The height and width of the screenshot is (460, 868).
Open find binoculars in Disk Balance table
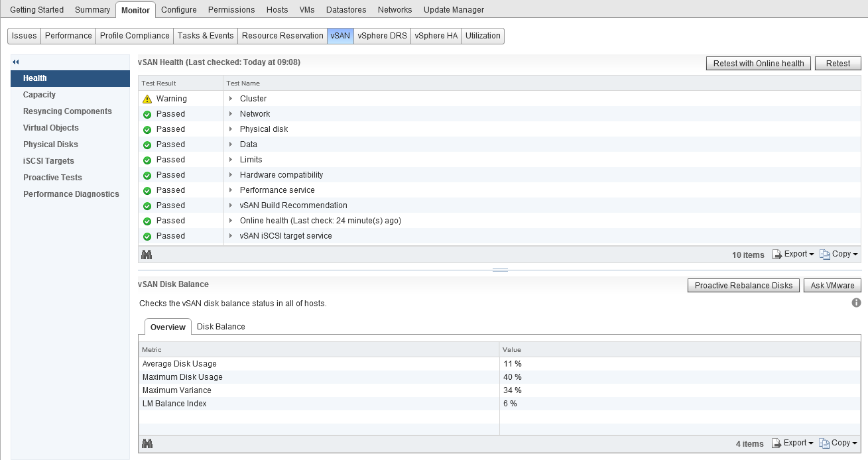coord(147,443)
